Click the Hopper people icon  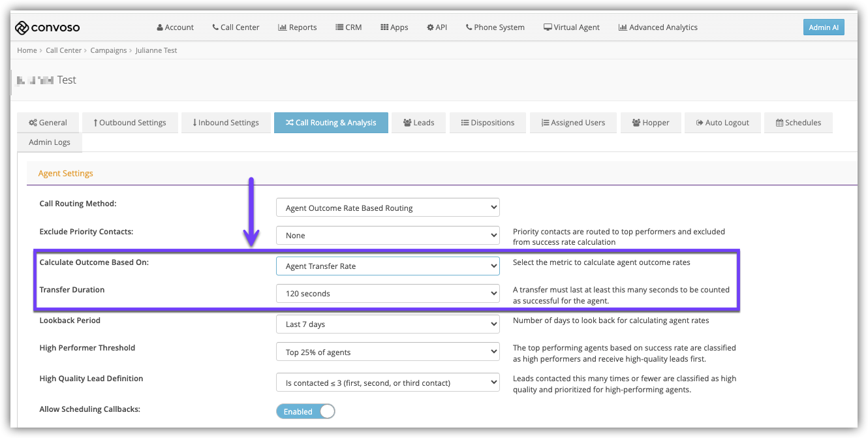tap(636, 123)
